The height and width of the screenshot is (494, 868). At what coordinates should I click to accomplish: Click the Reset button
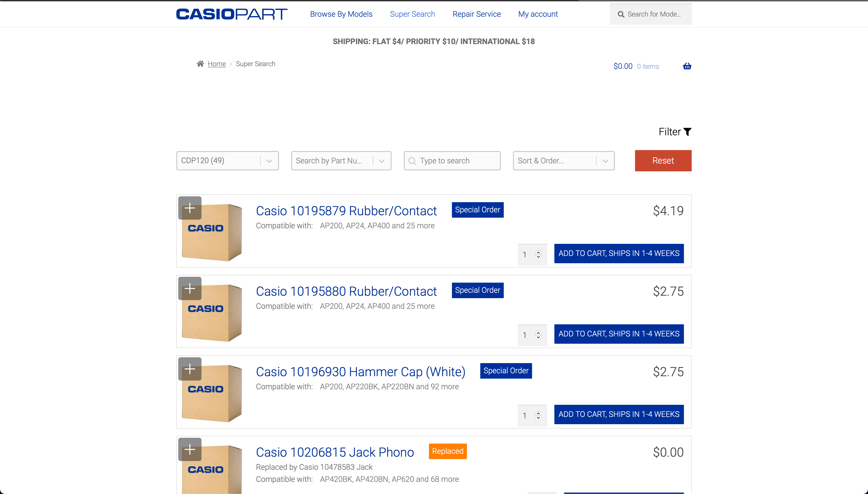(x=663, y=160)
